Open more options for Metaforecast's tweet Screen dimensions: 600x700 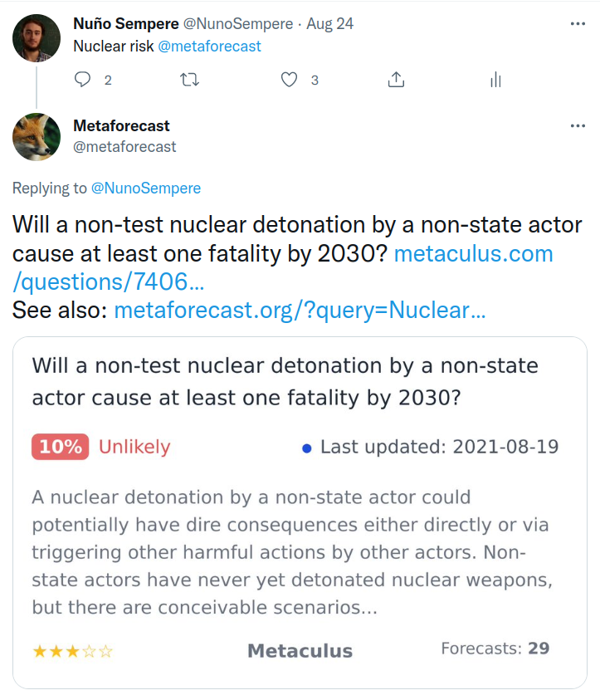tap(578, 126)
